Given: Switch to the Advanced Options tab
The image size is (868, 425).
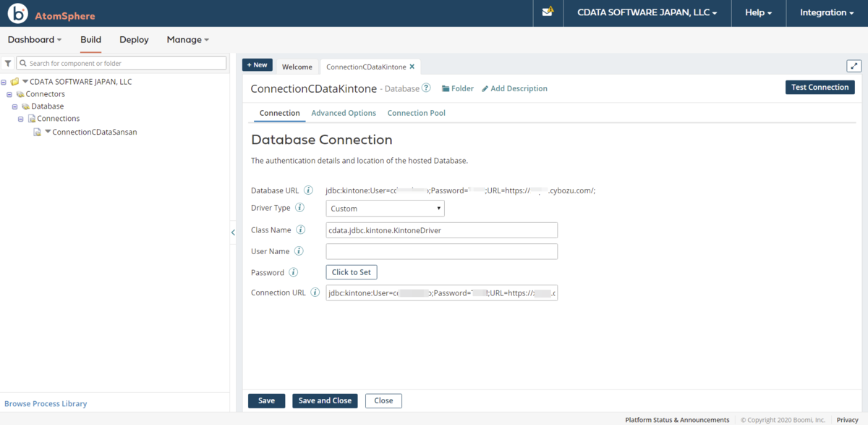Looking at the screenshot, I should (344, 113).
